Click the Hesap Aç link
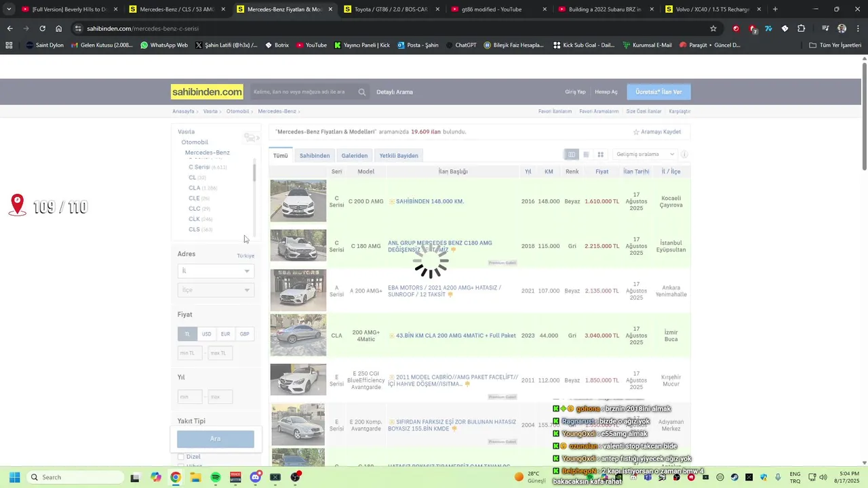The image size is (868, 488). [x=606, y=92]
